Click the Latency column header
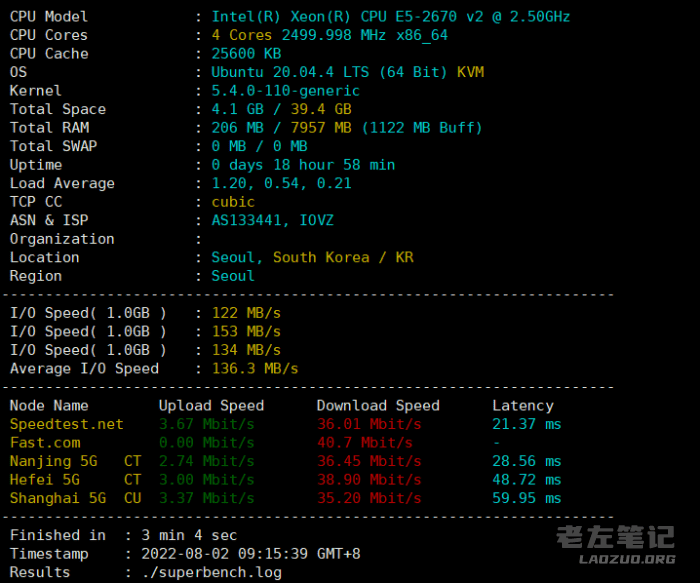The width and height of the screenshot is (700, 583). (x=522, y=405)
